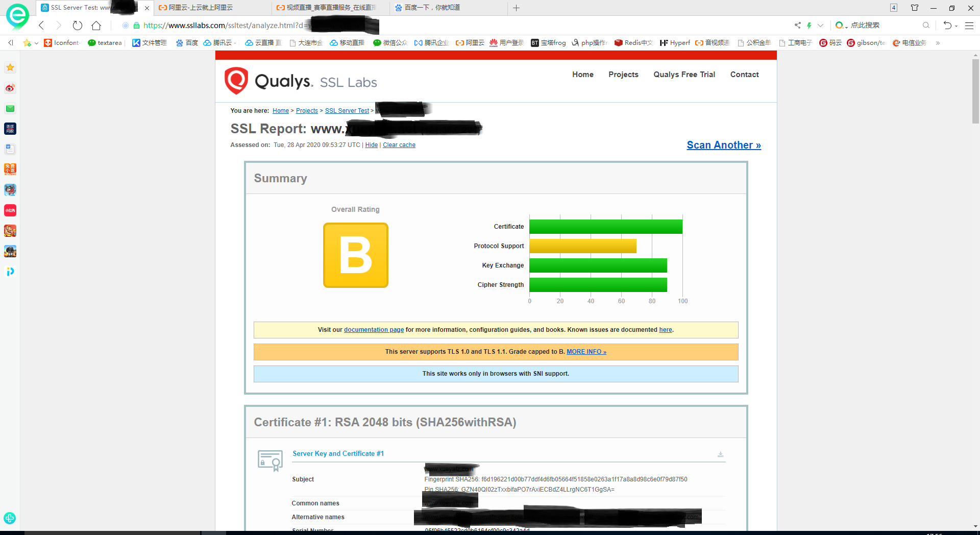Open the browser hamburger menu
Viewport: 980px width, 535px height.
[x=969, y=26]
